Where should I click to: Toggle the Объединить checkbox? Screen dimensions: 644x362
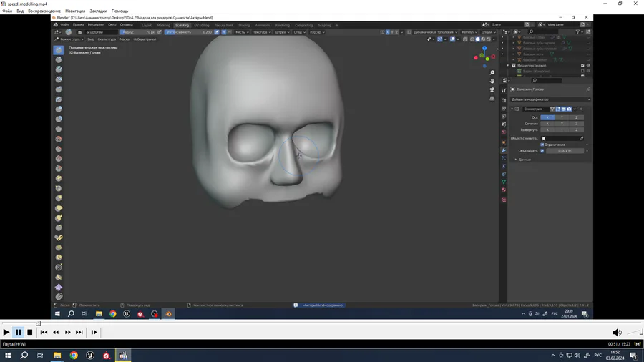[x=542, y=151]
